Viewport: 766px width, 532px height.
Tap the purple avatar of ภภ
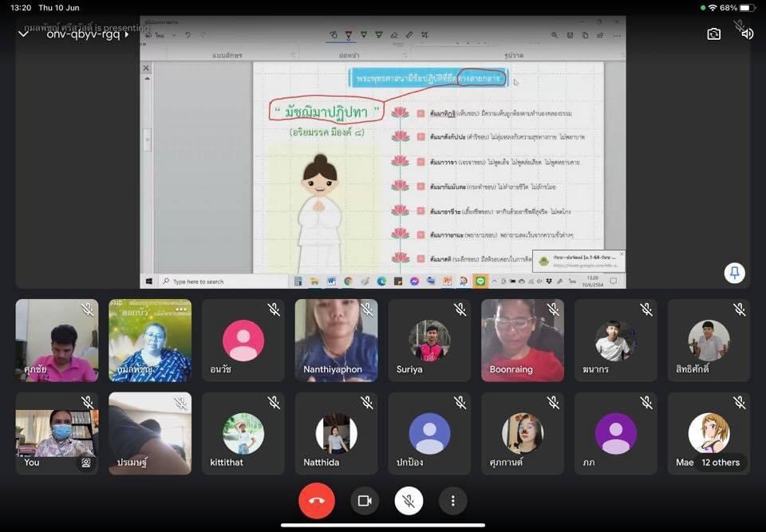(x=615, y=433)
